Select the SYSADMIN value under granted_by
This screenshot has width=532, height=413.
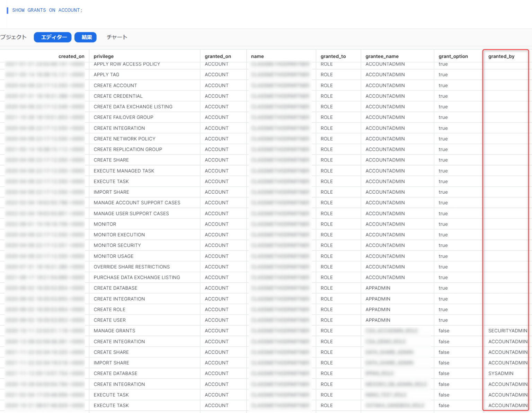click(501, 373)
